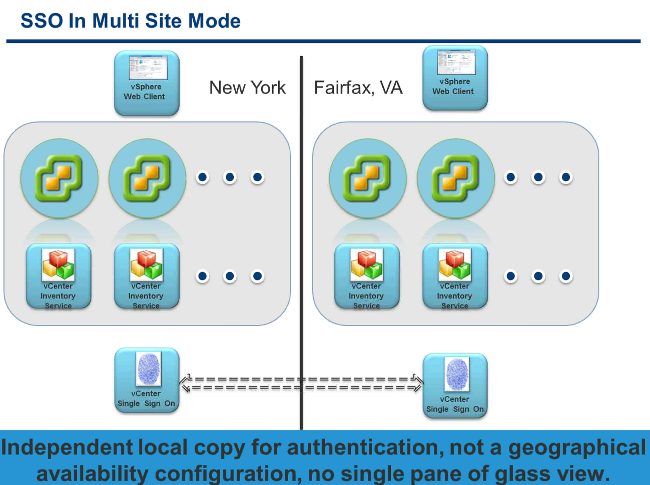Select the second vCenter server icon in New York
This screenshot has height=485, width=650.
[147, 178]
